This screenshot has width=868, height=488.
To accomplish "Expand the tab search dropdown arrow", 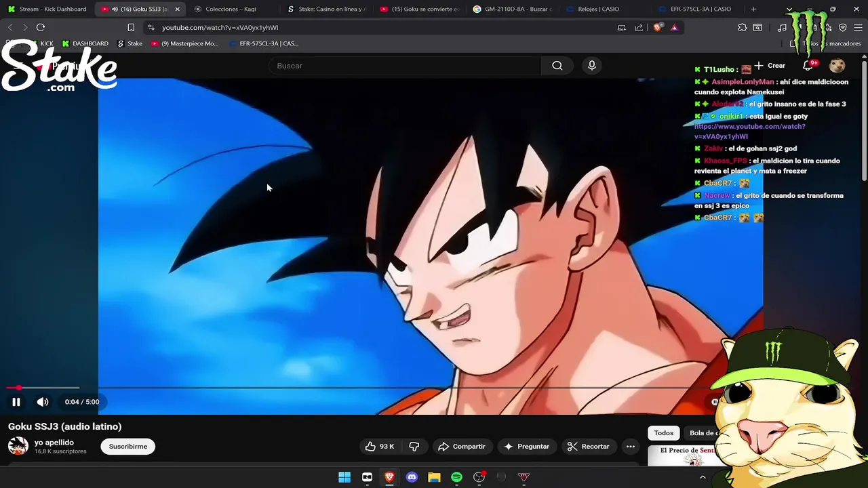I will click(789, 9).
